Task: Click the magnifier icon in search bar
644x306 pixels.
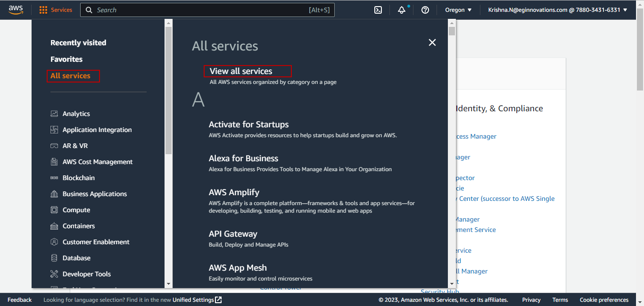Action: [89, 10]
